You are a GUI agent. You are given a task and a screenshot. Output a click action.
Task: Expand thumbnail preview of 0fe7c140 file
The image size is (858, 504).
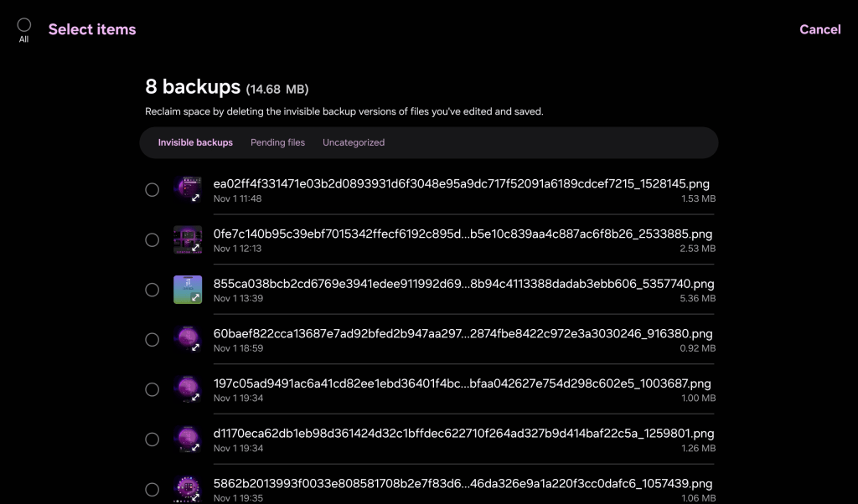point(195,248)
